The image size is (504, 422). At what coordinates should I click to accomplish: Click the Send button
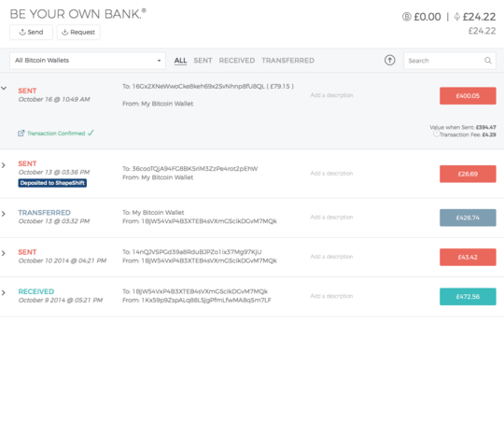point(31,32)
